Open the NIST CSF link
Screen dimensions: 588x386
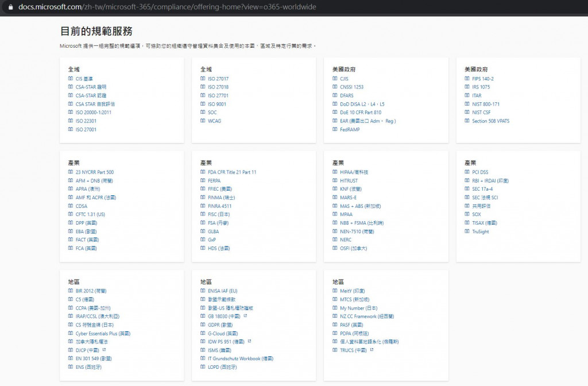pyautogui.click(x=482, y=113)
